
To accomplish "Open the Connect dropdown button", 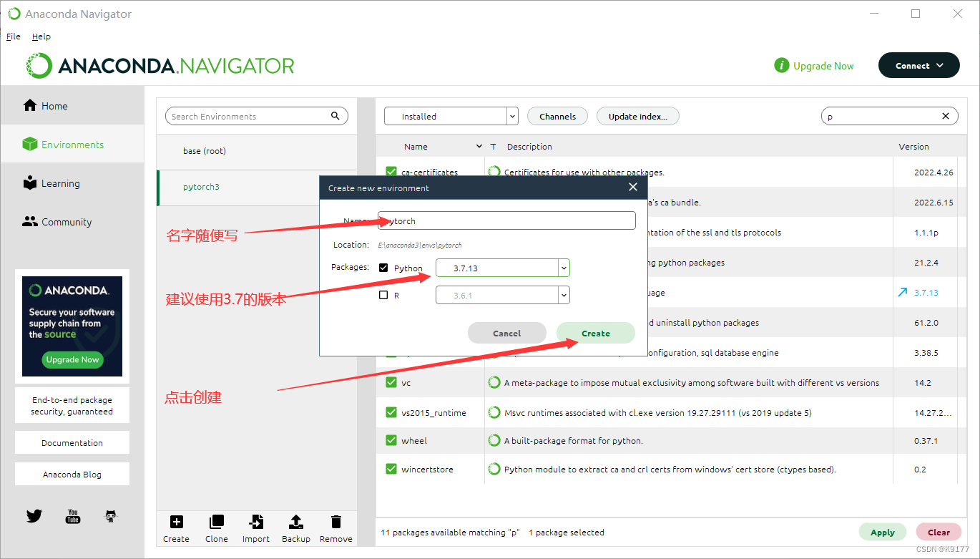I will [918, 66].
